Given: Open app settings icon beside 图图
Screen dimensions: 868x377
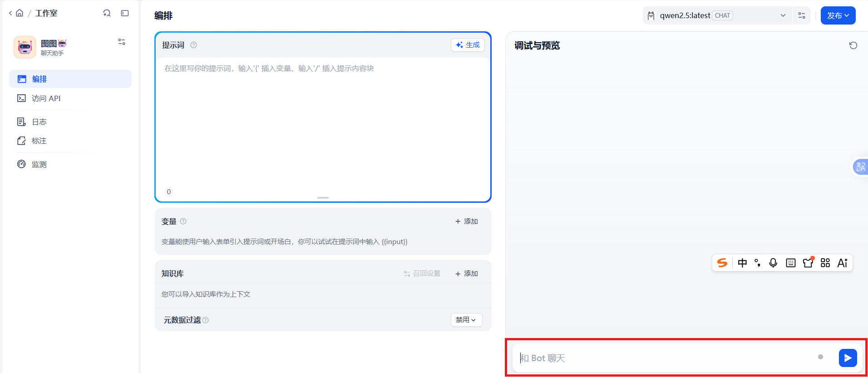Looking at the screenshot, I should pyautogui.click(x=122, y=42).
